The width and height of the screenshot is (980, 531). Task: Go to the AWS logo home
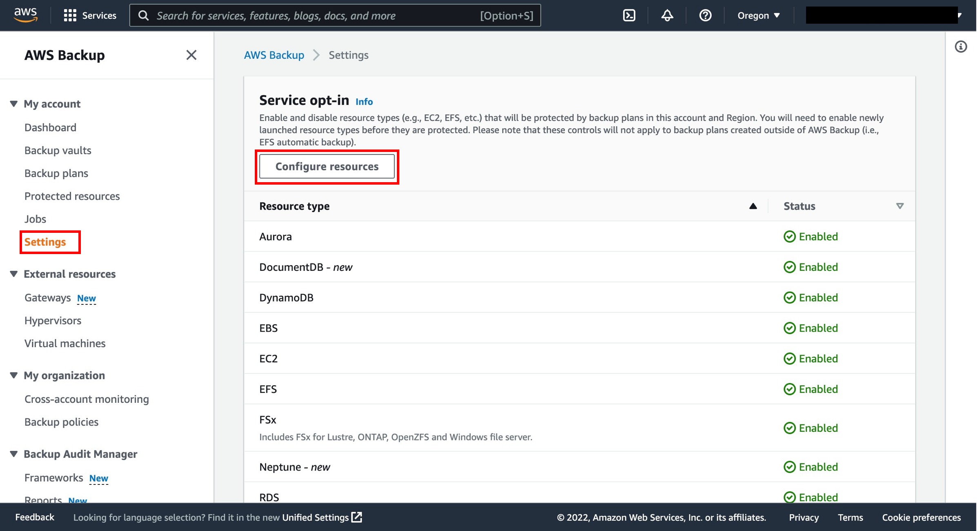(x=26, y=15)
